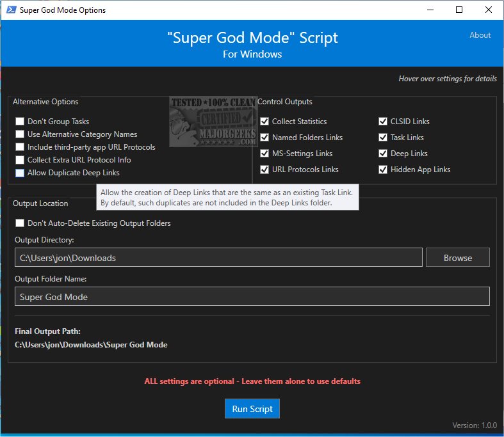
Task: Enable the Don't Group Tasks checkbox
Action: [x=20, y=122]
